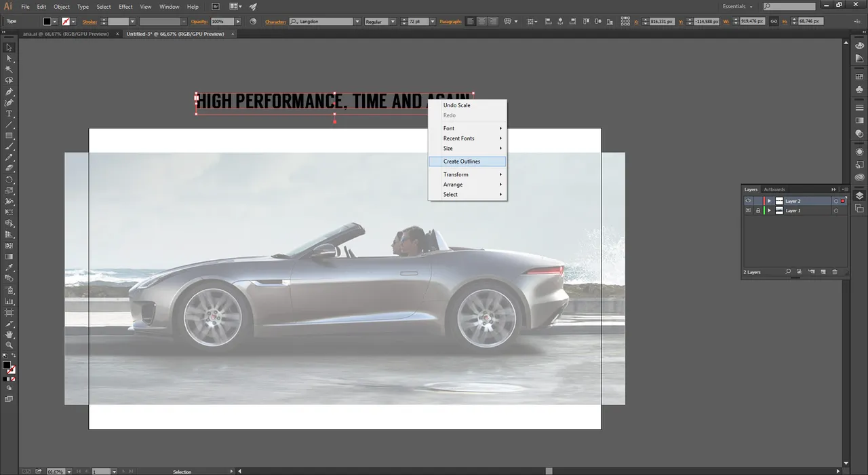
Task: Pick the Zoom tool
Action: 9,345
